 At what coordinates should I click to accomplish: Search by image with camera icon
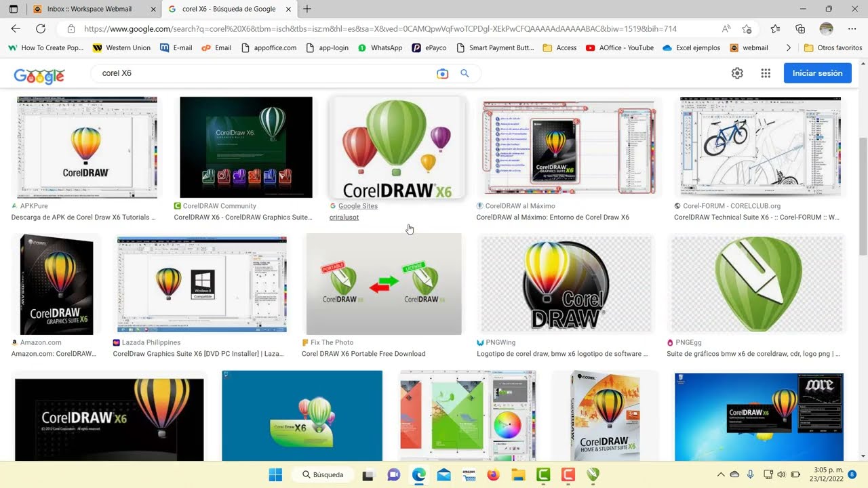click(x=442, y=73)
